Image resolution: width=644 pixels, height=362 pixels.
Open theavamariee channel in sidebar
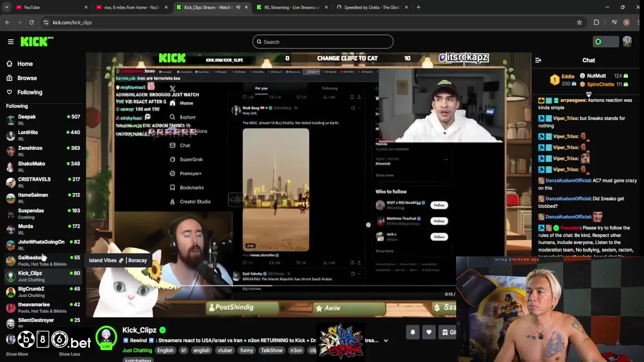click(x=43, y=307)
